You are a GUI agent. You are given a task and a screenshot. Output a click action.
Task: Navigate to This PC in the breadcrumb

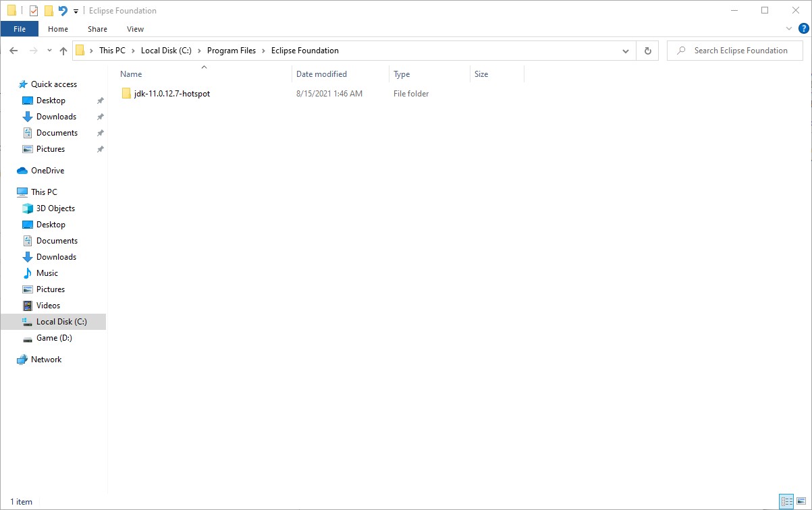click(112, 51)
